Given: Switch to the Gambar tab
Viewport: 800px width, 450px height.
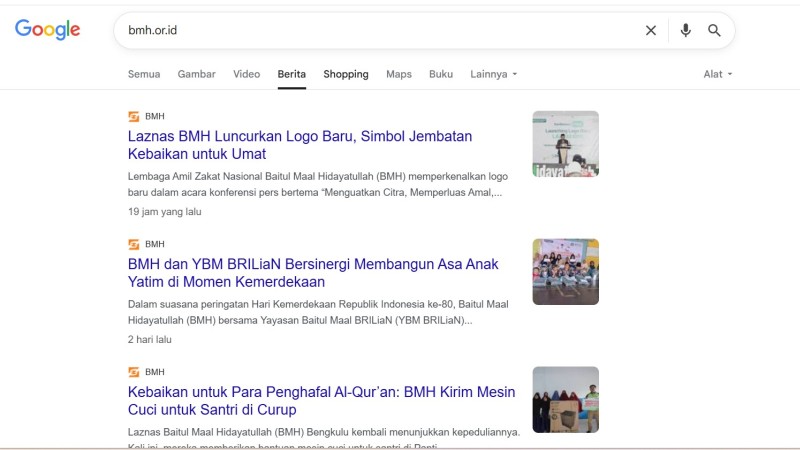Looking at the screenshot, I should pyautogui.click(x=196, y=74).
